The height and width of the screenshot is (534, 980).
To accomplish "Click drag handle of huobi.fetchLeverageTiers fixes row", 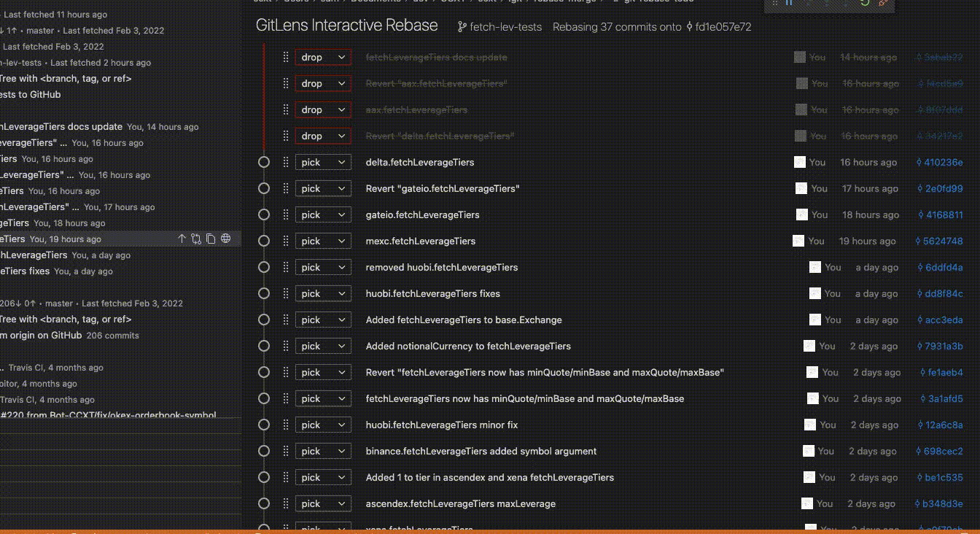I will tap(286, 293).
